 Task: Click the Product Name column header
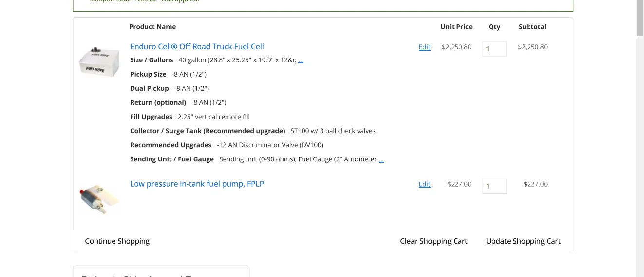(152, 27)
